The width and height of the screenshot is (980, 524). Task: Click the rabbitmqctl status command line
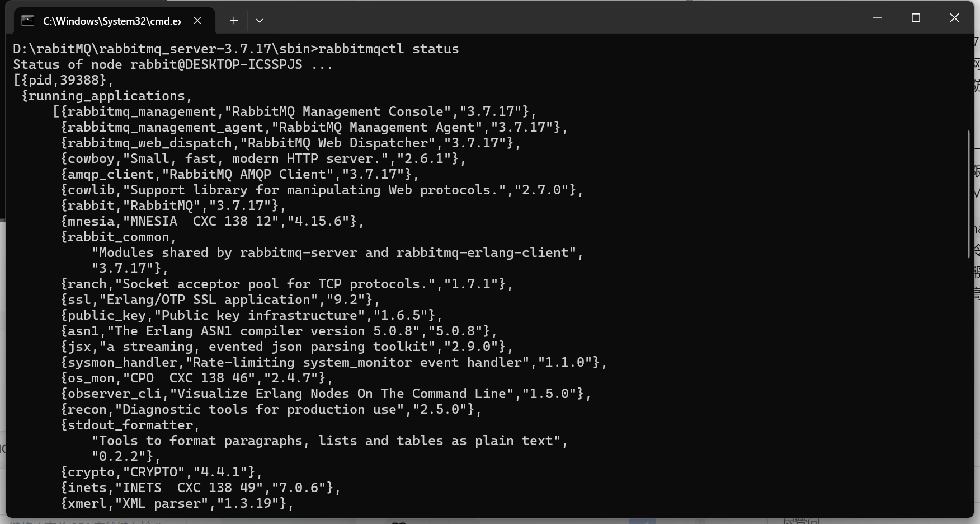235,49
